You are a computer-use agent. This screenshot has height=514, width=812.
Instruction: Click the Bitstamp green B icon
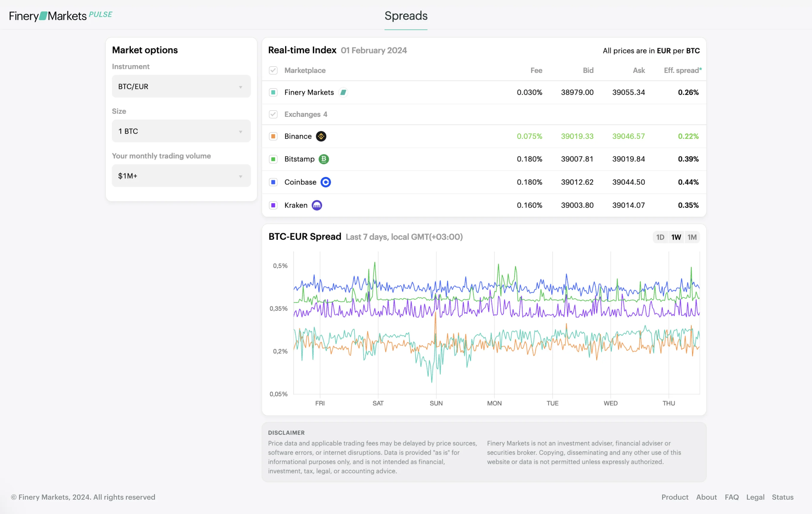point(324,159)
